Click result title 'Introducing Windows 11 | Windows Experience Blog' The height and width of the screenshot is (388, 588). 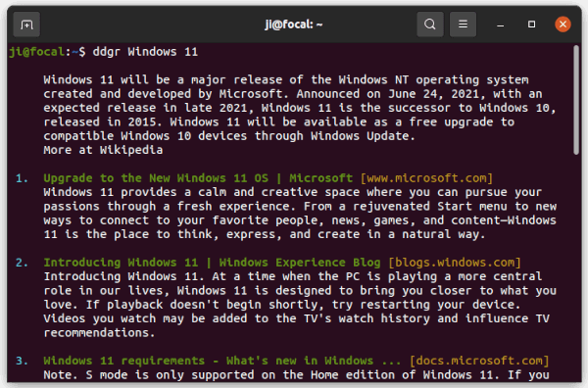point(212,263)
